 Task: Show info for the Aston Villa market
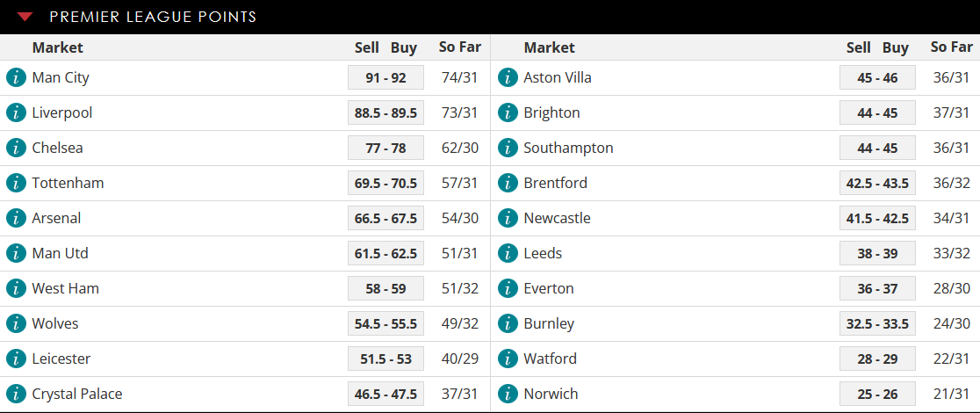click(508, 77)
